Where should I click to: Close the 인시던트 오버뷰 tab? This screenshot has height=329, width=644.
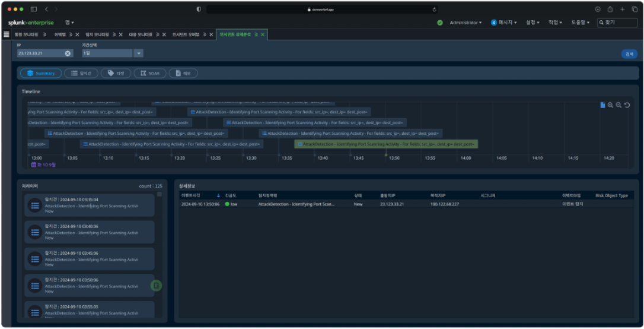pos(211,34)
